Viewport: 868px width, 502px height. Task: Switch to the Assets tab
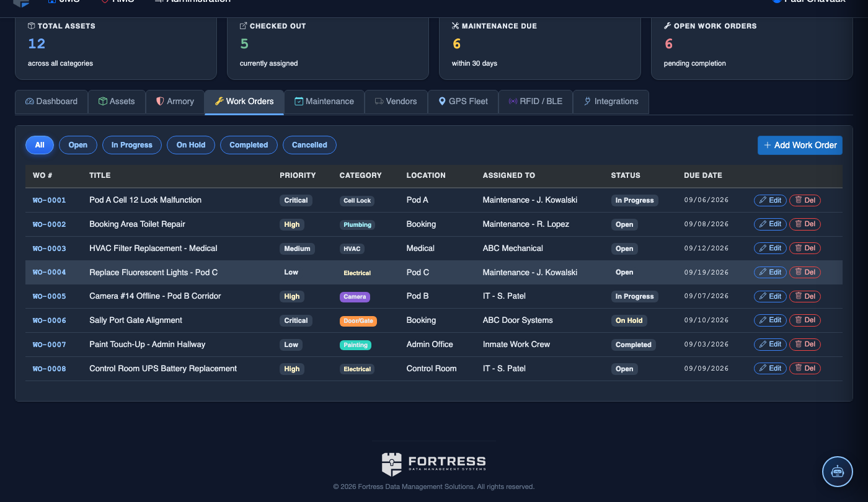(x=117, y=102)
